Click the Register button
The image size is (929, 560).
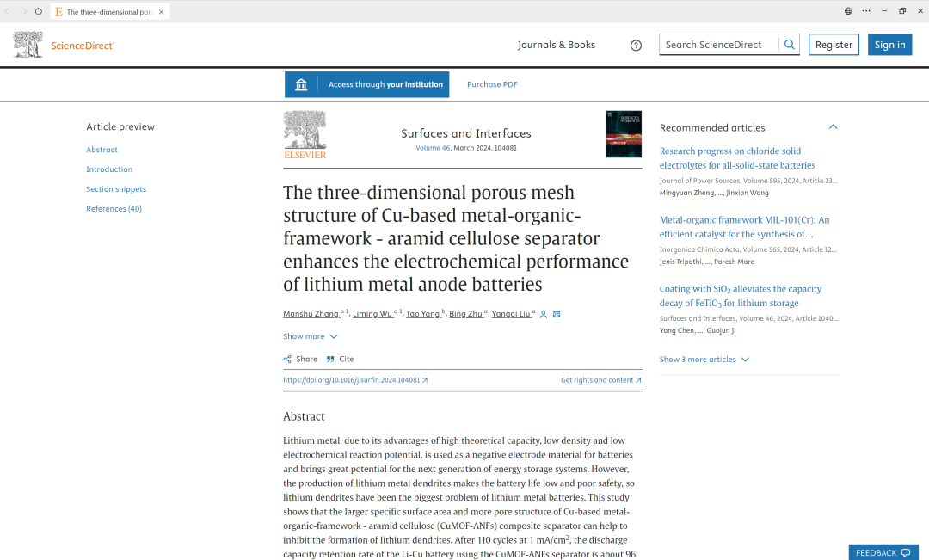point(834,45)
